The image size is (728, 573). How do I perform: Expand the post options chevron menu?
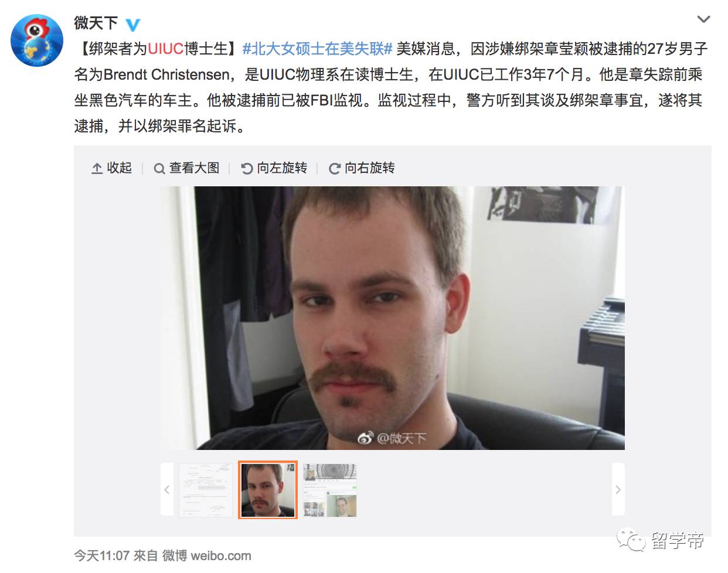click(703, 19)
